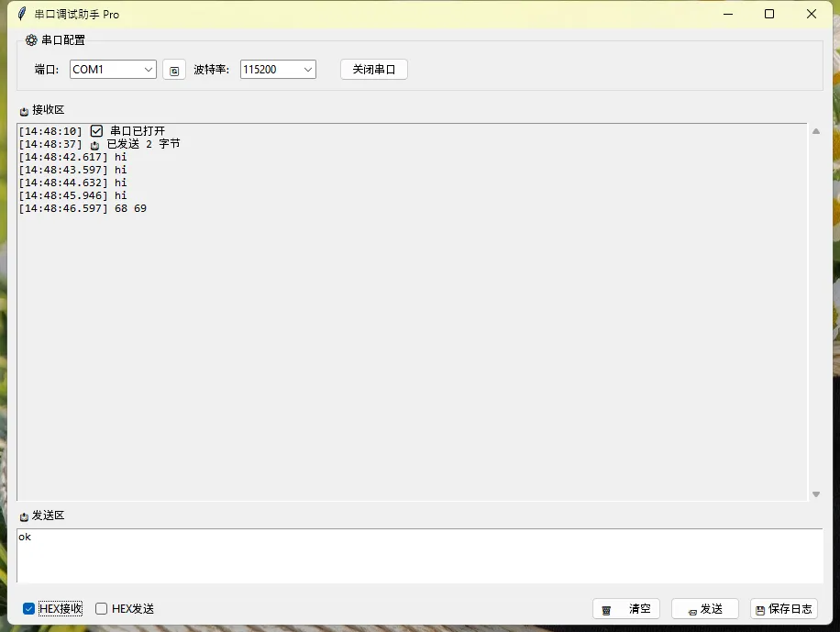Maximize the 串口调试助手 Pro window
This screenshot has width=840, height=632.
click(x=769, y=14)
